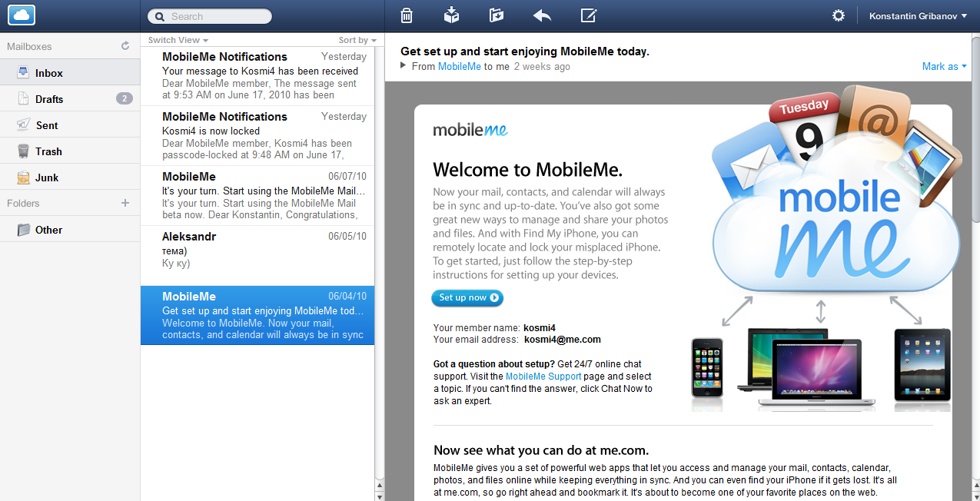
Task: Click message list scrollbar up arrow
Action: click(379, 485)
